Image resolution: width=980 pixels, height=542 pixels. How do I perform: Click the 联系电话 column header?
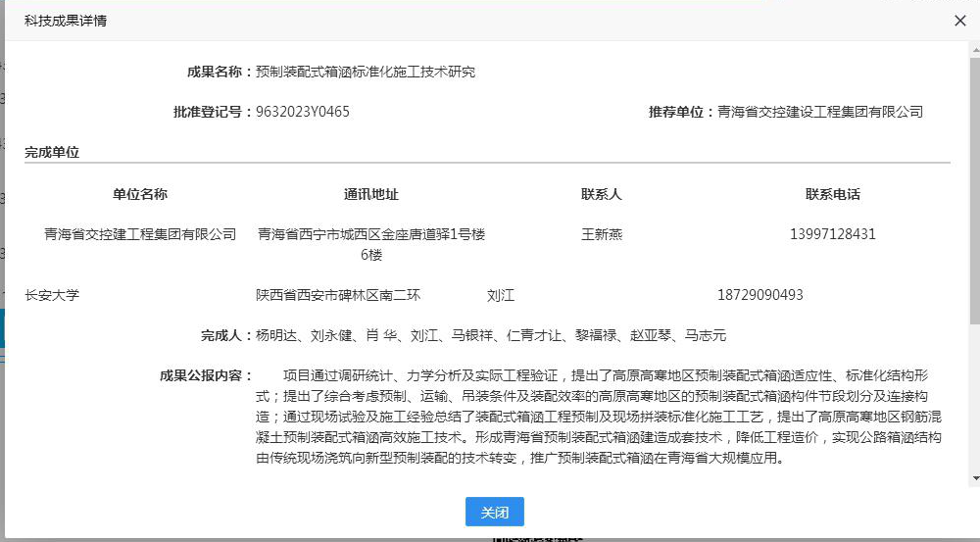click(x=833, y=194)
